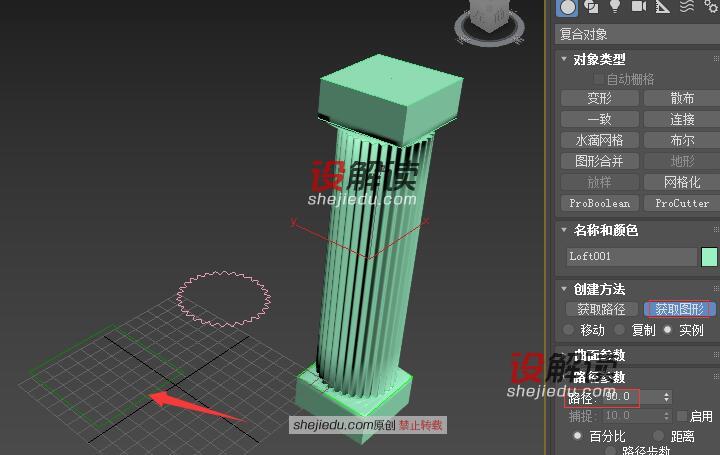The width and height of the screenshot is (720, 455).
Task: Select the Shapes category icon
Action: [591, 7]
